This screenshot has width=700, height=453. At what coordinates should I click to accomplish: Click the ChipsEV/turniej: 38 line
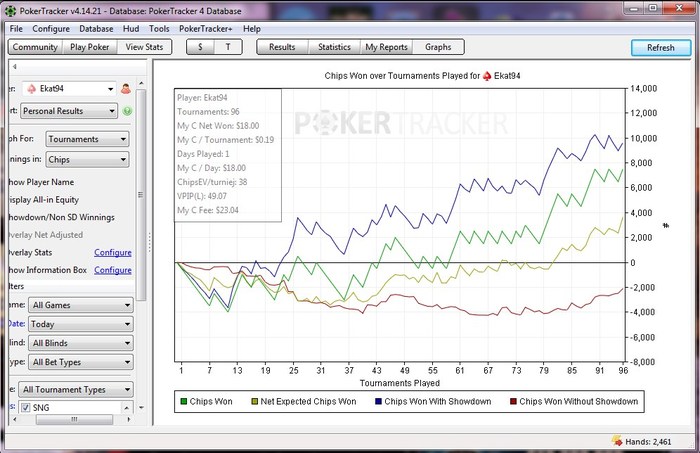[x=212, y=182]
